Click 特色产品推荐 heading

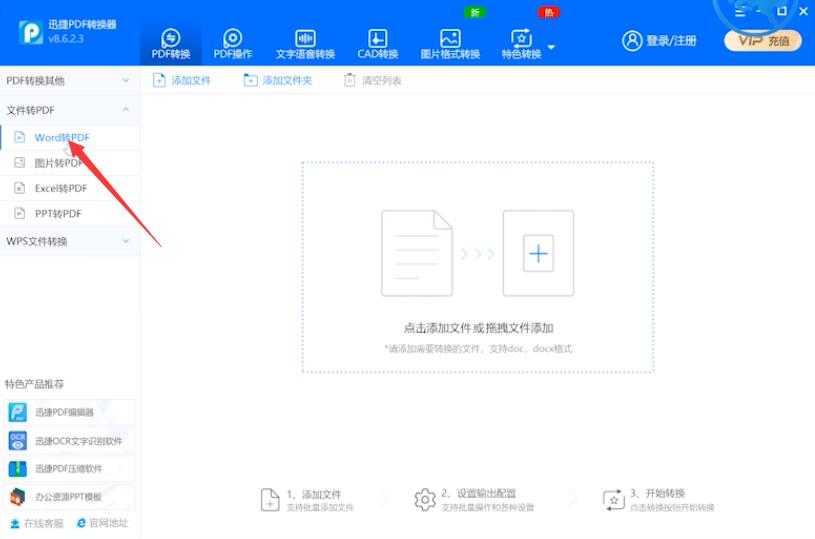coord(34,384)
